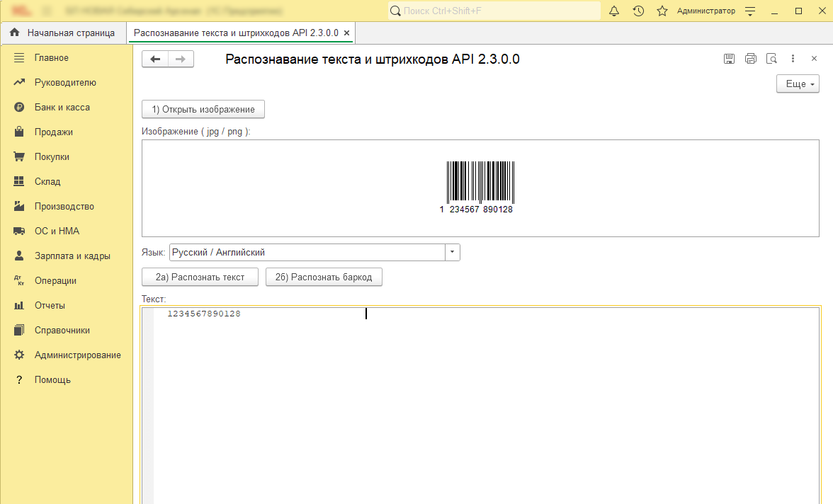Viewport: 833px width, 504px height.
Task: Open service settings menu icon next to Администратор
Action: 750,11
